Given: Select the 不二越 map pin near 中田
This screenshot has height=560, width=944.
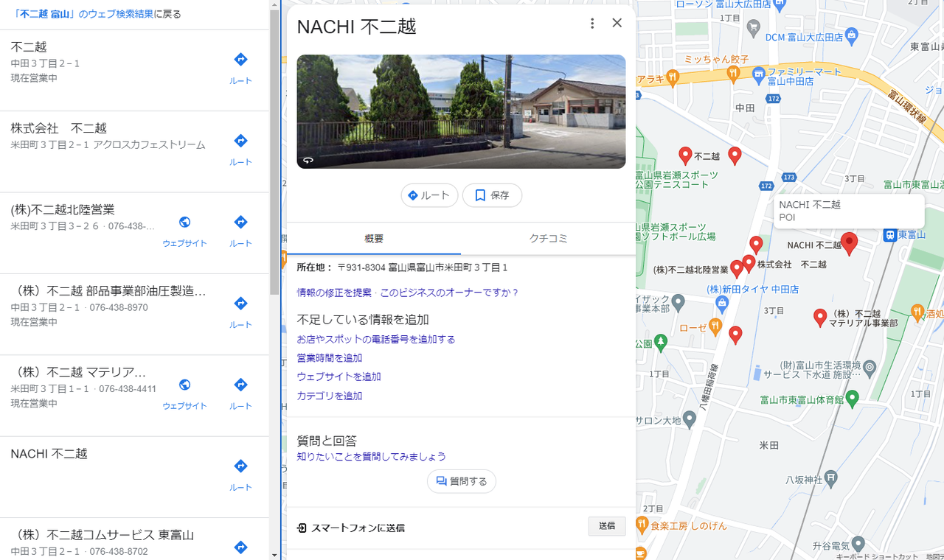Looking at the screenshot, I should tap(685, 155).
